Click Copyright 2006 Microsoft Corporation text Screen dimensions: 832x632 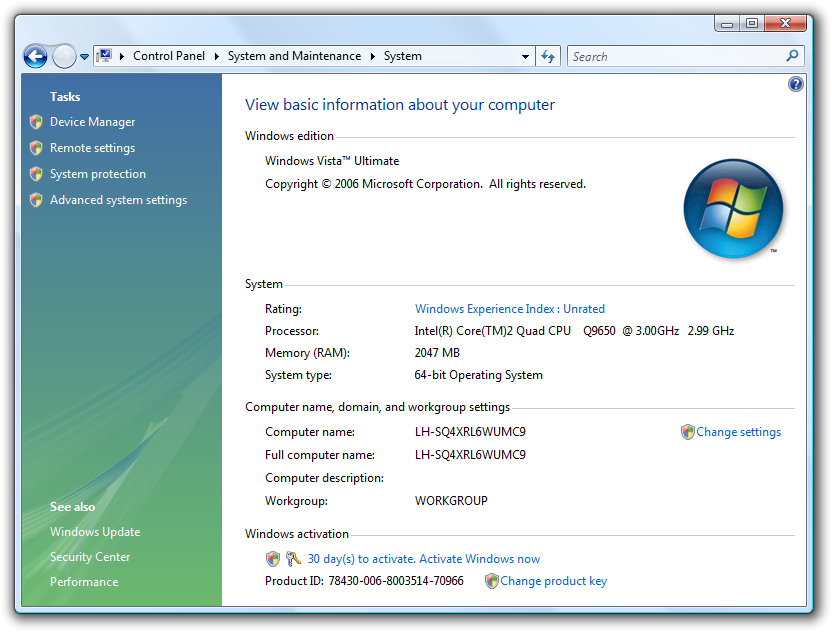click(x=426, y=184)
